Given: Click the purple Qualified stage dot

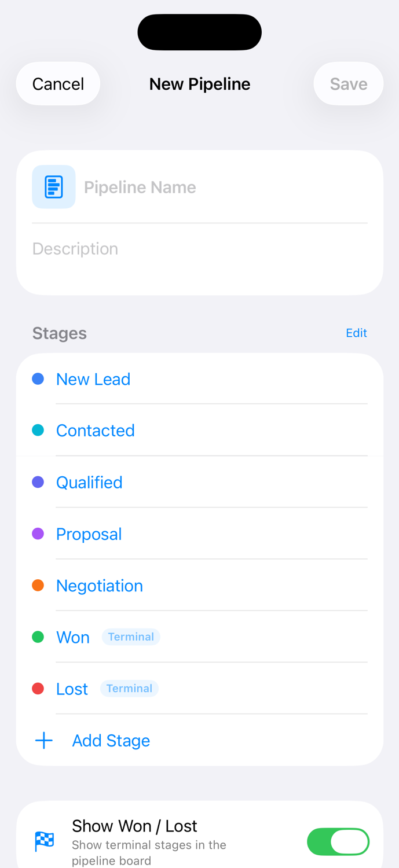Looking at the screenshot, I should tap(38, 481).
